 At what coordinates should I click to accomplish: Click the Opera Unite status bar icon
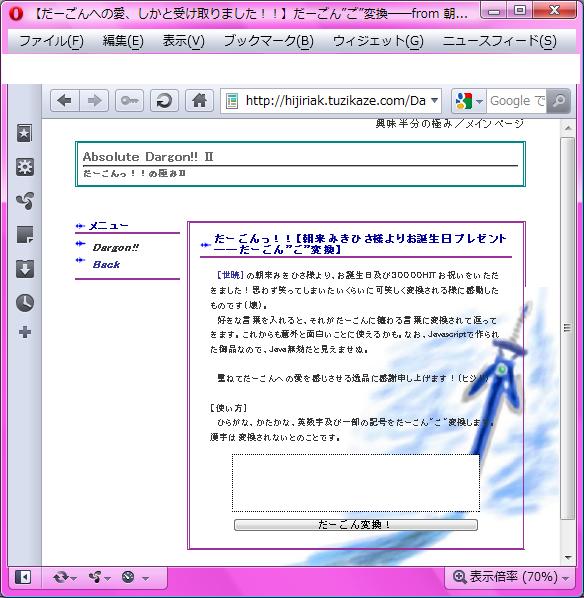pos(95,577)
